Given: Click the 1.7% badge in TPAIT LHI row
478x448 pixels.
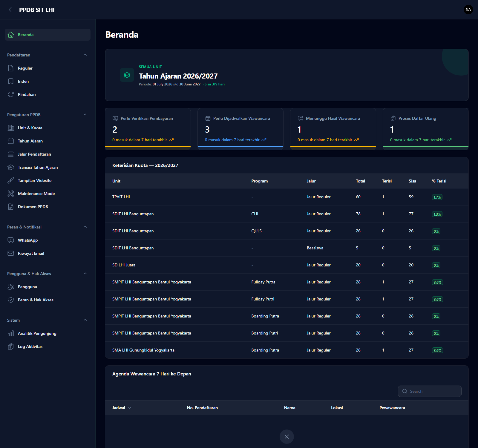Looking at the screenshot, I should pos(437,197).
